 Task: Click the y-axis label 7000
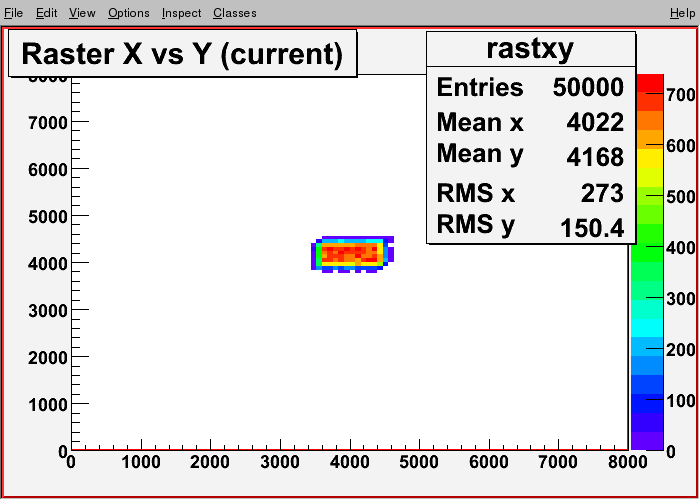(x=48, y=122)
